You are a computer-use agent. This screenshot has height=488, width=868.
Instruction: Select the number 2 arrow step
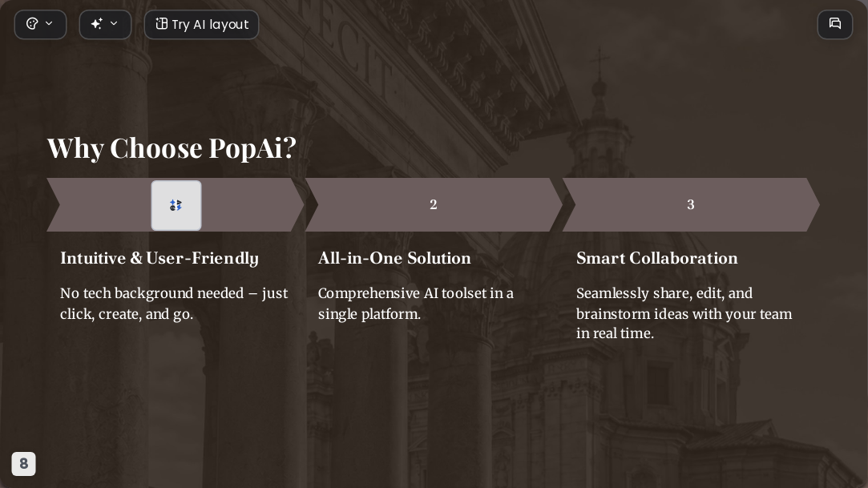point(434,204)
